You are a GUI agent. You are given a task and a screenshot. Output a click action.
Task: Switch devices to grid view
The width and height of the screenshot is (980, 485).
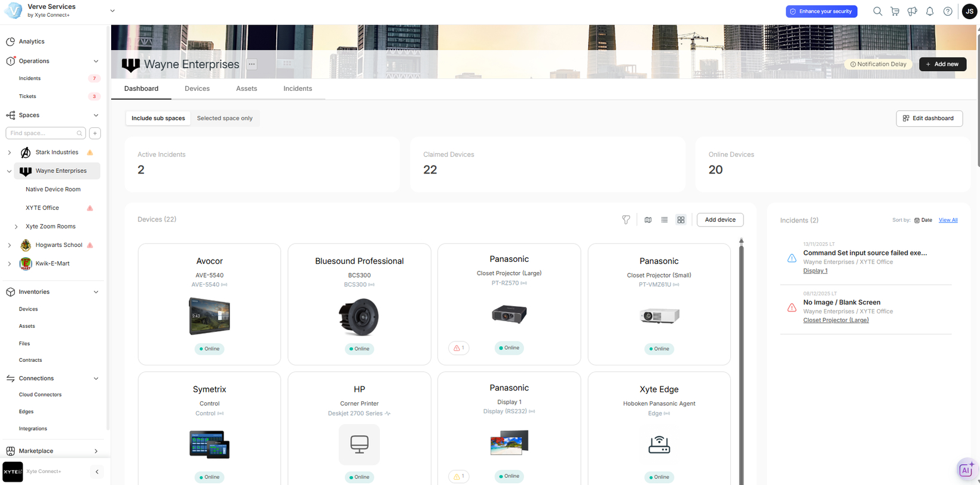point(681,220)
